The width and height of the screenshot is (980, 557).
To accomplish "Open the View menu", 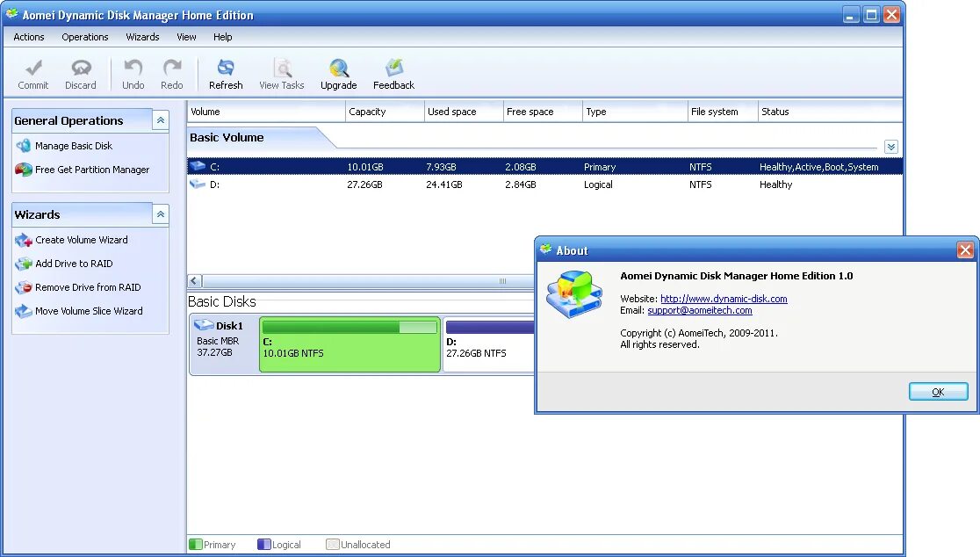I will coord(186,37).
